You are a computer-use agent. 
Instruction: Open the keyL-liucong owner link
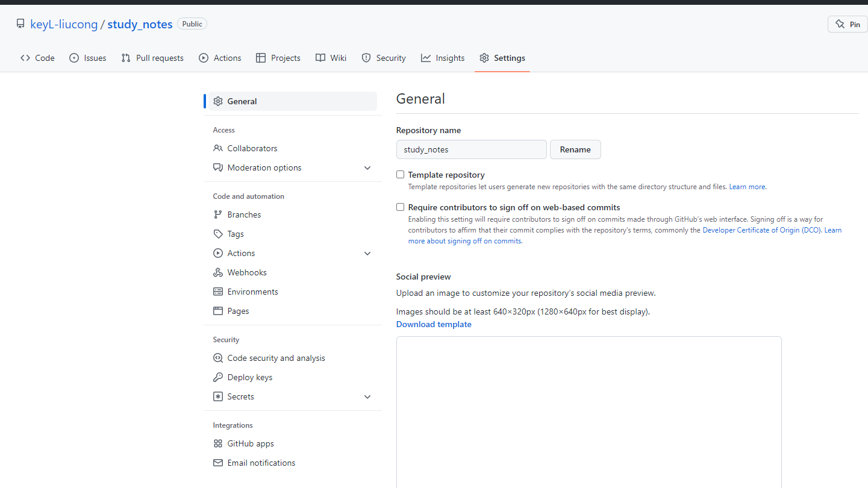click(64, 24)
